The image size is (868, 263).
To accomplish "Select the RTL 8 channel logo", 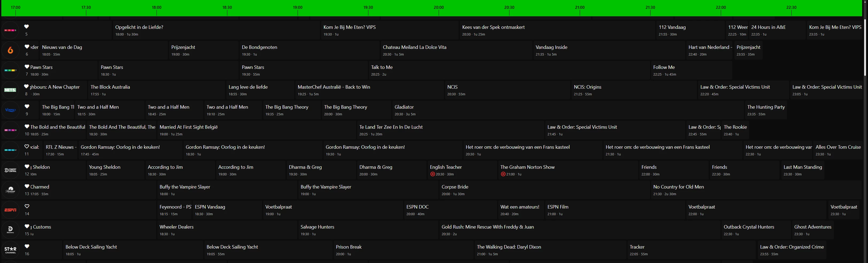I will pos(10,130).
